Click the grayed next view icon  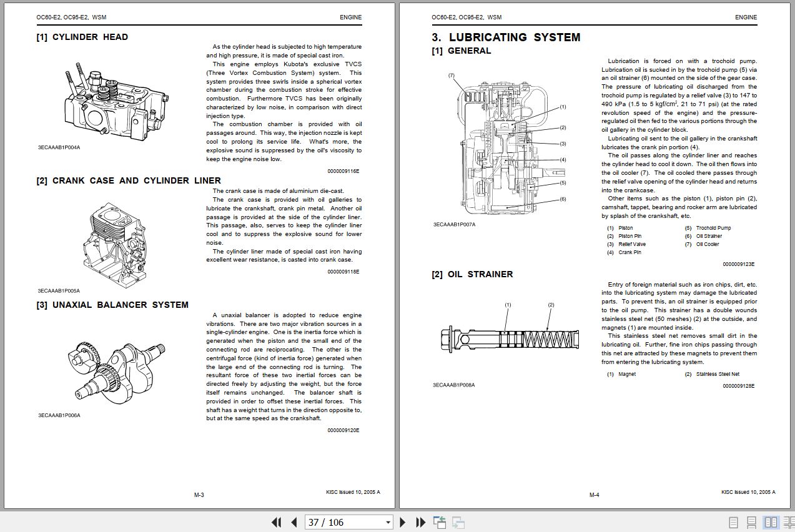click(x=458, y=522)
